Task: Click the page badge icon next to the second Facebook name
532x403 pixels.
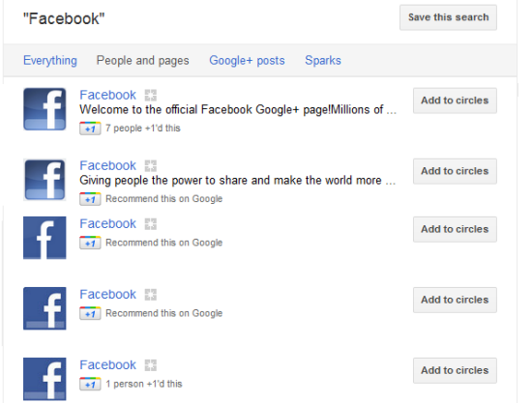Action: (x=151, y=165)
